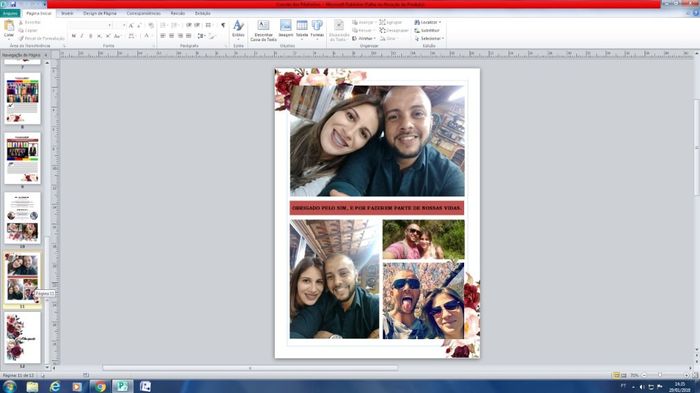Click Recortar in the clipboard group
The height and width of the screenshot is (393, 700).
tap(29, 22)
